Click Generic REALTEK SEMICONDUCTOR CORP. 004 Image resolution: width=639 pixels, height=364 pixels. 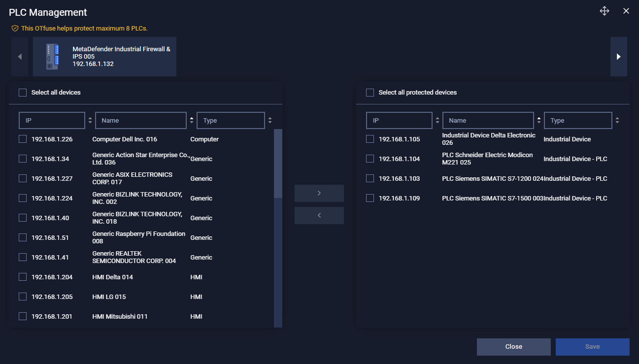point(134,257)
